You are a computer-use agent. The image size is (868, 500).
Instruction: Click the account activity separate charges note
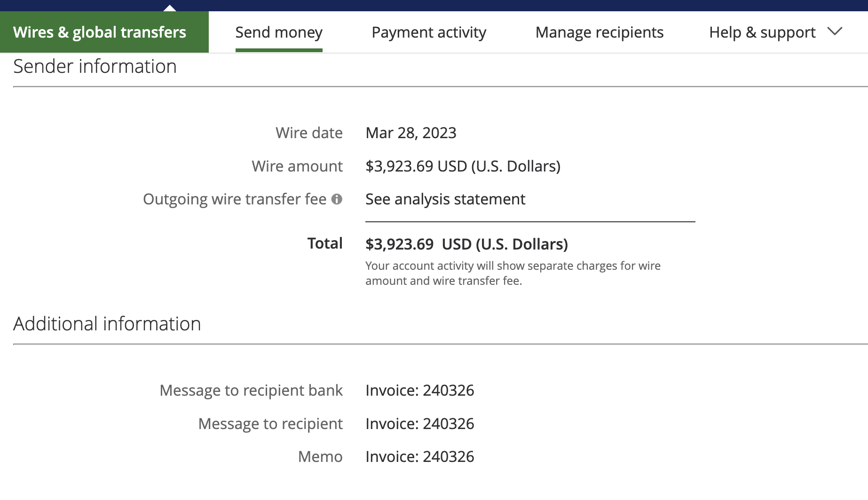click(x=513, y=273)
